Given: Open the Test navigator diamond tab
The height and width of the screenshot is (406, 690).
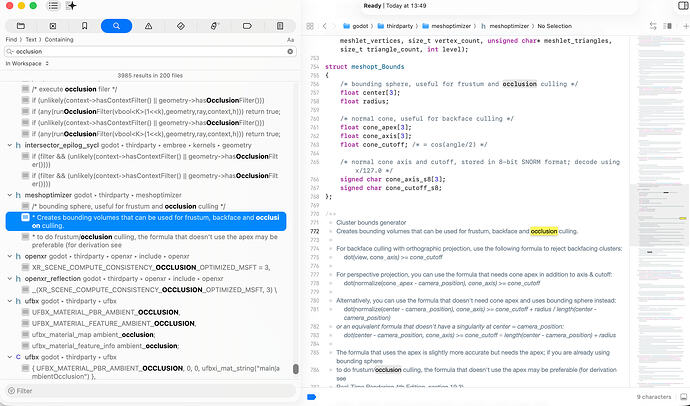Looking at the screenshot, I should tap(180, 26).
